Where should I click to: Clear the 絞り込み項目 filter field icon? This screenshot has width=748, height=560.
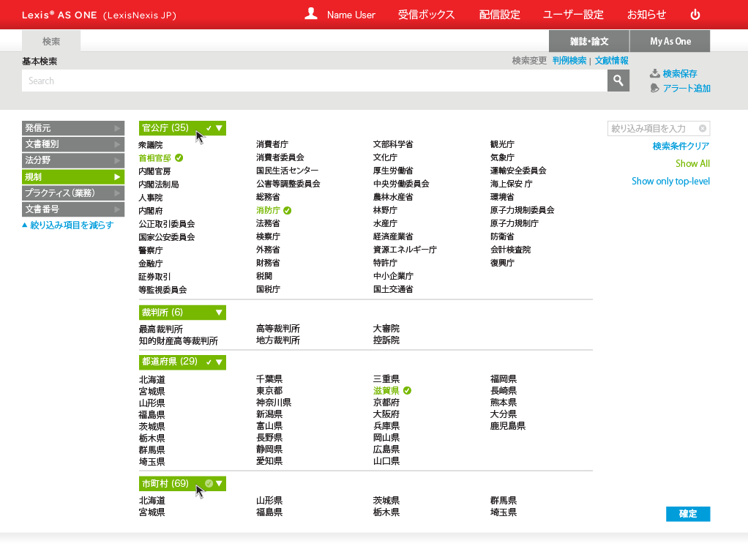tap(702, 128)
